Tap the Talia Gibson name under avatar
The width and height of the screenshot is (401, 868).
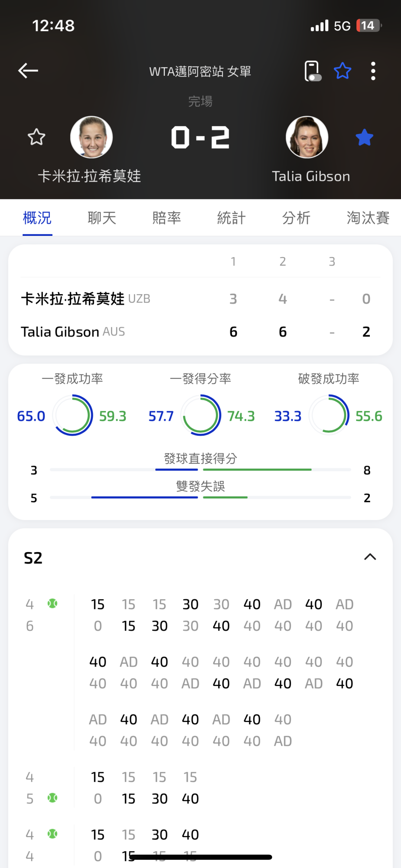point(311,176)
